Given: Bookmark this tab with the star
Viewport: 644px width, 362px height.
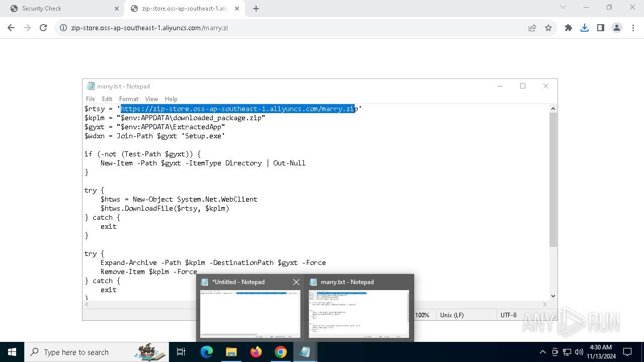Looking at the screenshot, I should pyautogui.click(x=548, y=28).
